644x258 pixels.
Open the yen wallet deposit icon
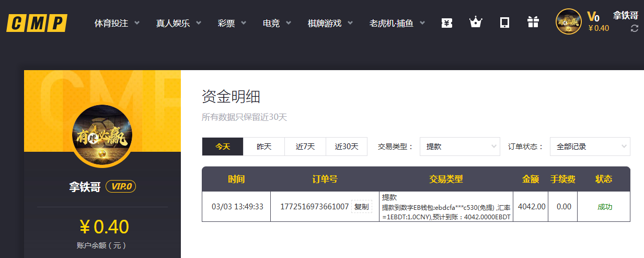coord(446,23)
